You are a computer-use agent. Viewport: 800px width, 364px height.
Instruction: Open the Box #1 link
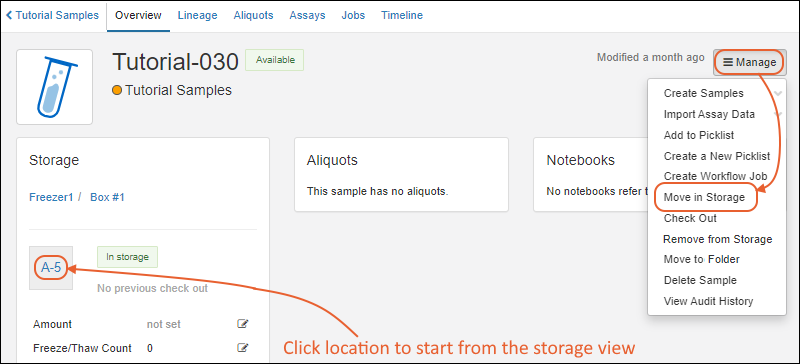tap(107, 197)
